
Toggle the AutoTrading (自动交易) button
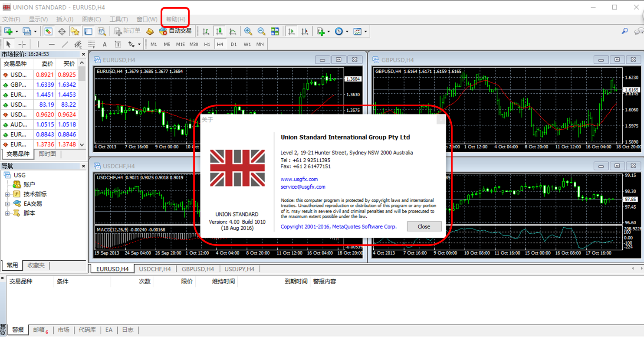pyautogui.click(x=175, y=31)
